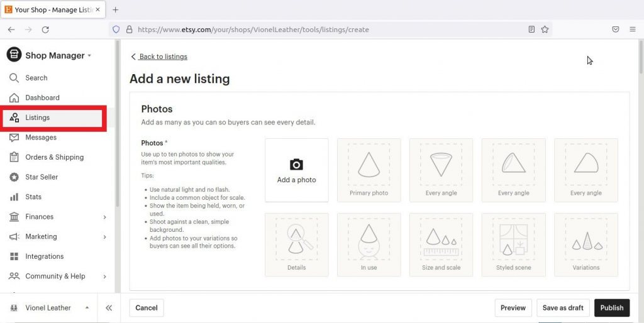This screenshot has height=323, width=644.
Task: Click the Finances bank icon
Action: click(14, 217)
